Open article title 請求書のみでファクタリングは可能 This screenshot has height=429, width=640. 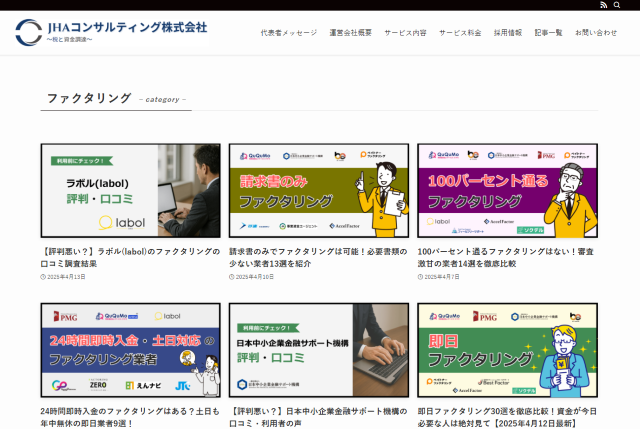coord(318,257)
